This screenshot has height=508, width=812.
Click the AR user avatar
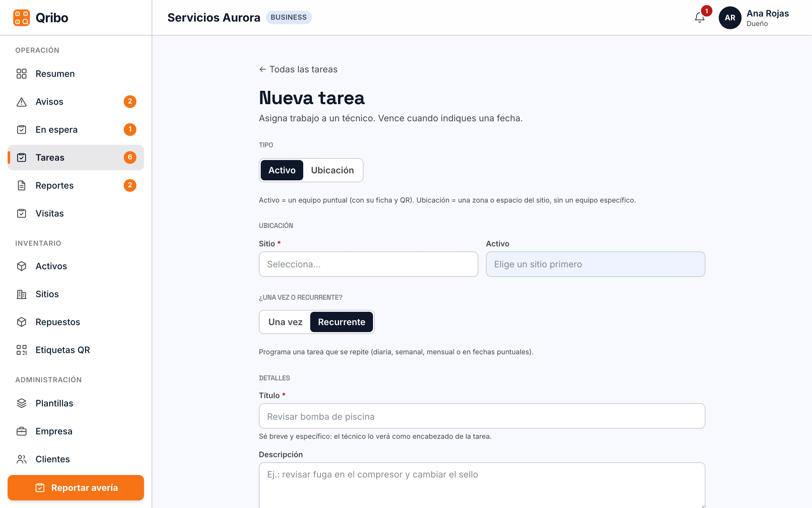[730, 17]
